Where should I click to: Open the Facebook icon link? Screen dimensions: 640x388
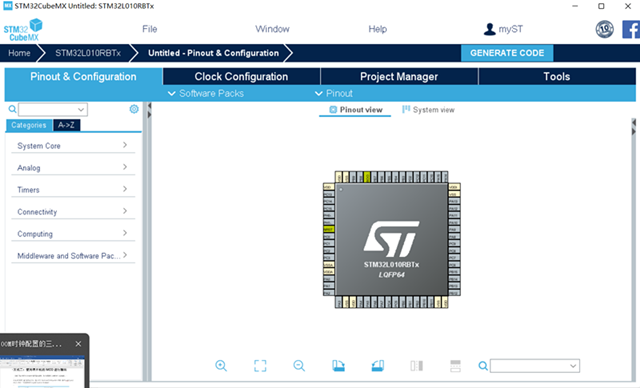tap(631, 29)
